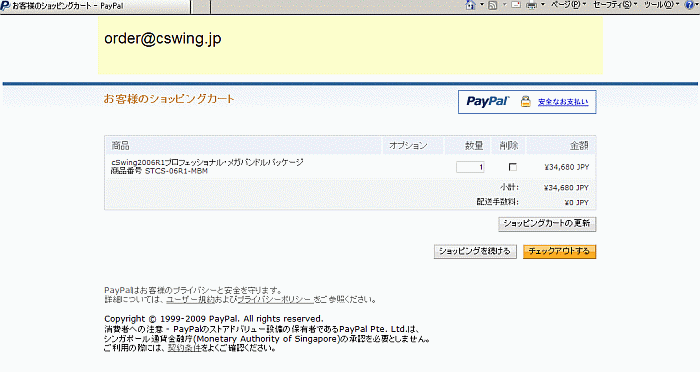The image size is (700, 372).
Task: Click the PayPal logo in the header box
Action: 488,101
